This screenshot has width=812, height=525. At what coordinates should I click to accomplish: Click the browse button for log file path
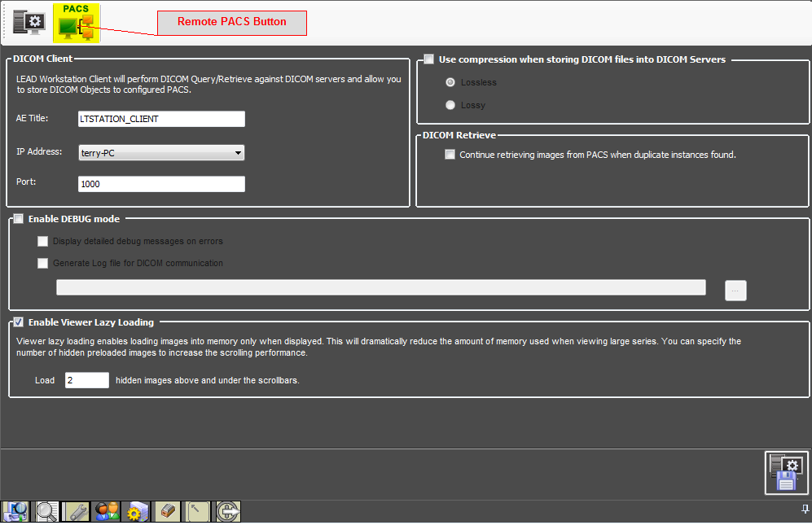coord(735,291)
